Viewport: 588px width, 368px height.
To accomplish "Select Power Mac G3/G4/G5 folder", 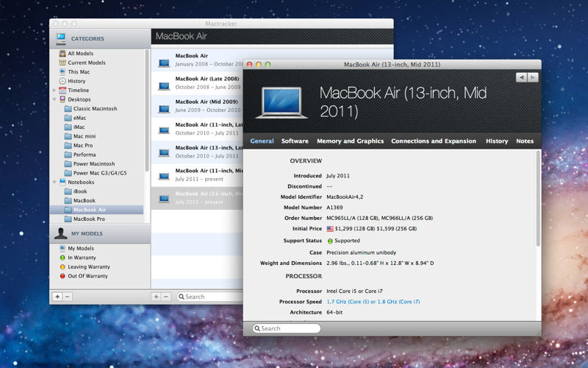I will pos(68,173).
